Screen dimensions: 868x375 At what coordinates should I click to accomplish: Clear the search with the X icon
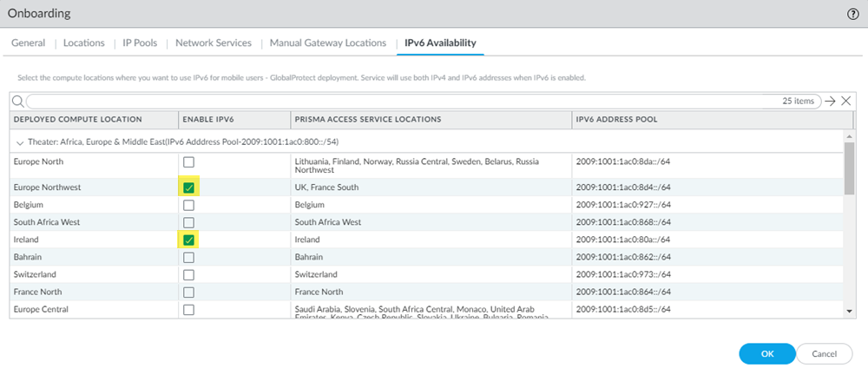pos(846,102)
